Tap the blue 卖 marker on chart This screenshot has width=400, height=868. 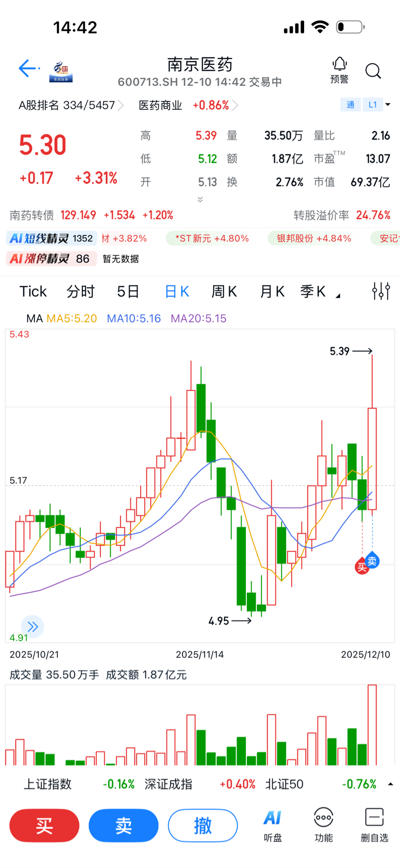click(x=372, y=560)
